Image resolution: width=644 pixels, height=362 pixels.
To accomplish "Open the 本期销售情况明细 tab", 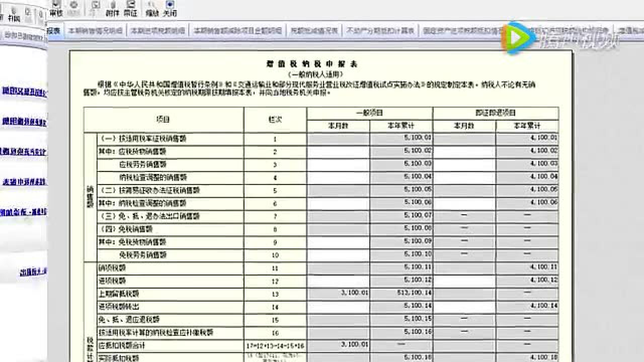I will [x=96, y=31].
